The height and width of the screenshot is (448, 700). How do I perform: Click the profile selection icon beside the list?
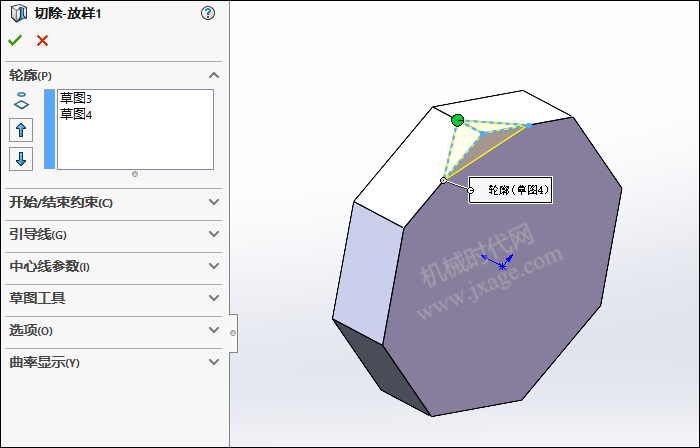21,101
